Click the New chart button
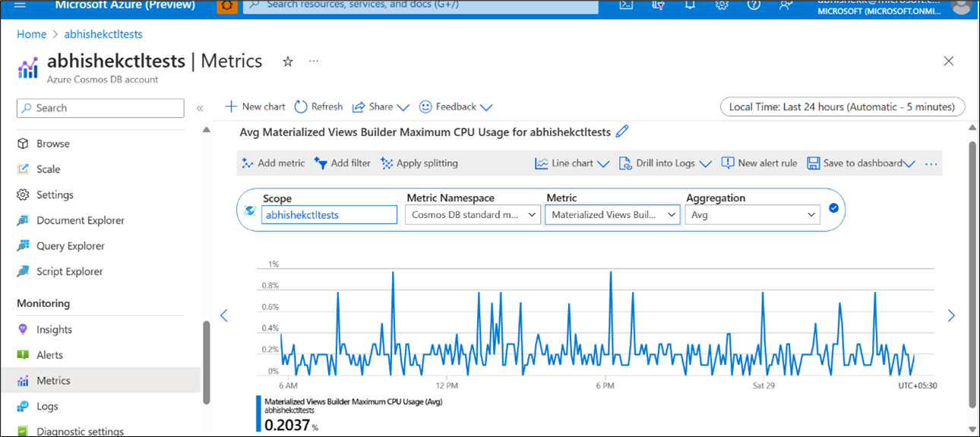Image resolution: width=980 pixels, height=437 pixels. pos(255,107)
